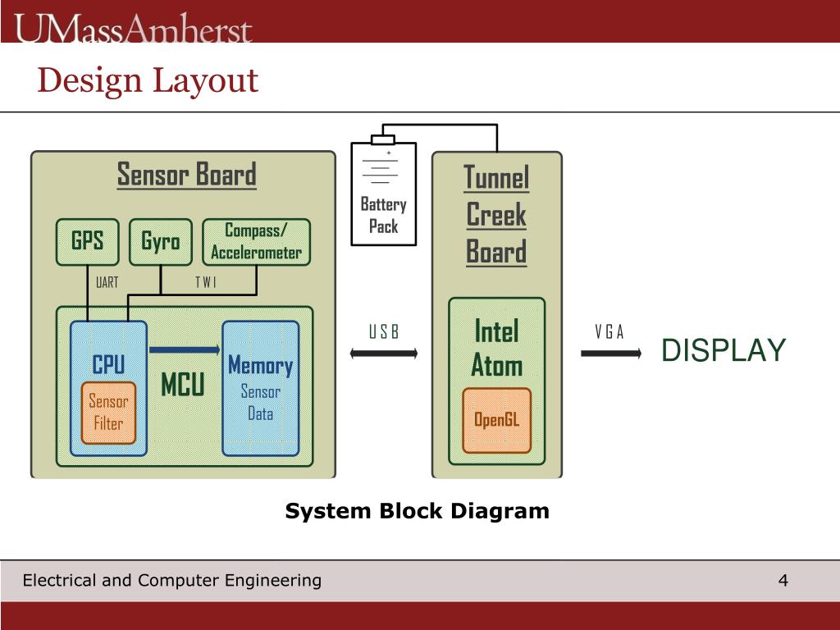Click the TWI connection label

pyautogui.click(x=205, y=282)
